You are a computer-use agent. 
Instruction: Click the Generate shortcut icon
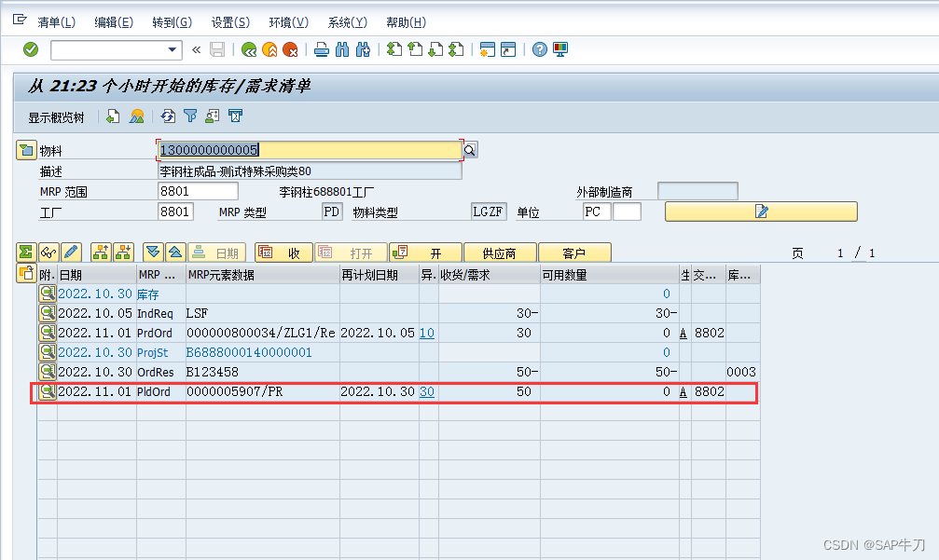pyautogui.click(x=508, y=49)
